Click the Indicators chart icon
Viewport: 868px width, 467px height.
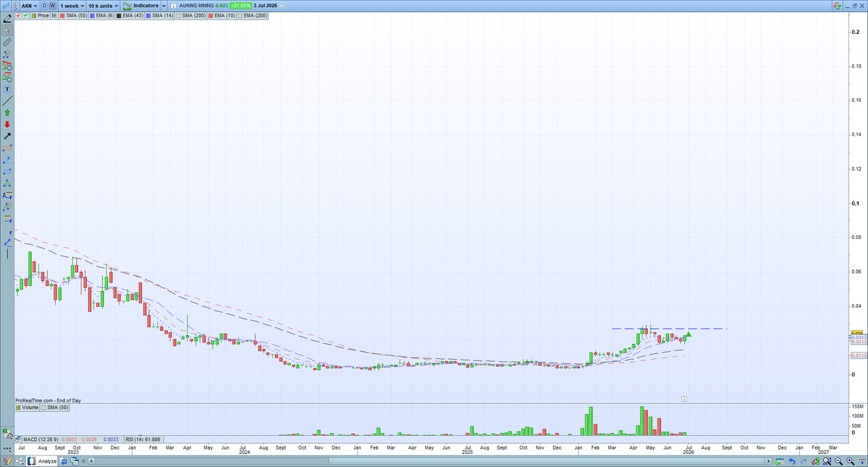(127, 6)
